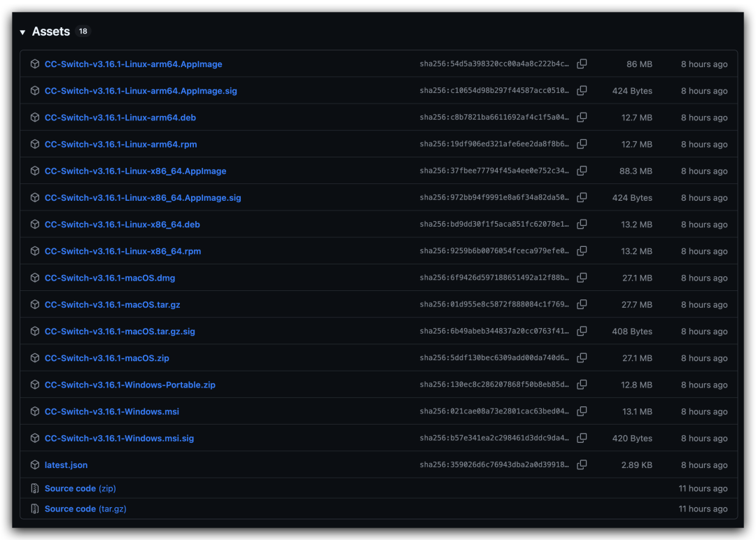Download CC-Switch-v3.16.1-Linux-arm64.deb
756x540 pixels.
(x=120, y=118)
